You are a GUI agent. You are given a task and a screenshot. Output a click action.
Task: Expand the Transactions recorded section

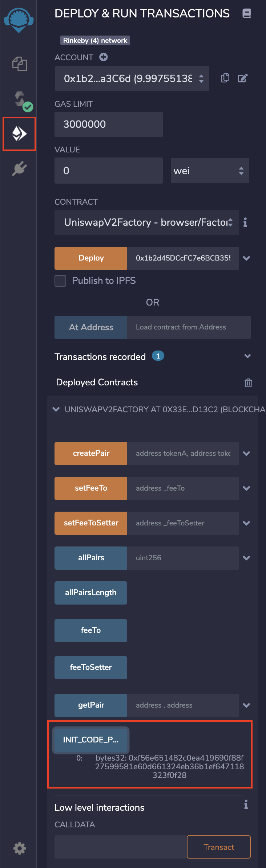pos(247,356)
